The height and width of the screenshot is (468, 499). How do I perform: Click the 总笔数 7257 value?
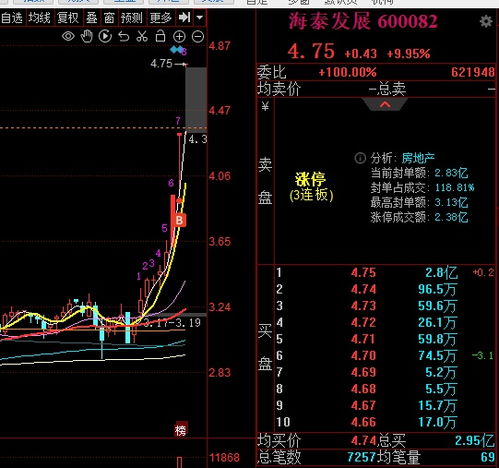click(361, 457)
